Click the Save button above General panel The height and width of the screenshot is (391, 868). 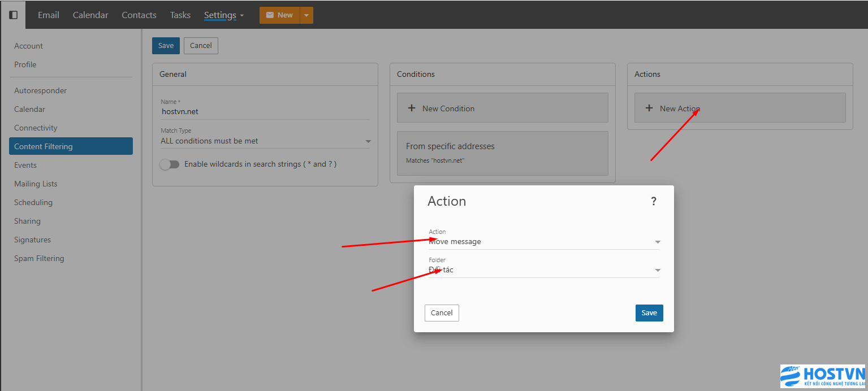coord(166,46)
